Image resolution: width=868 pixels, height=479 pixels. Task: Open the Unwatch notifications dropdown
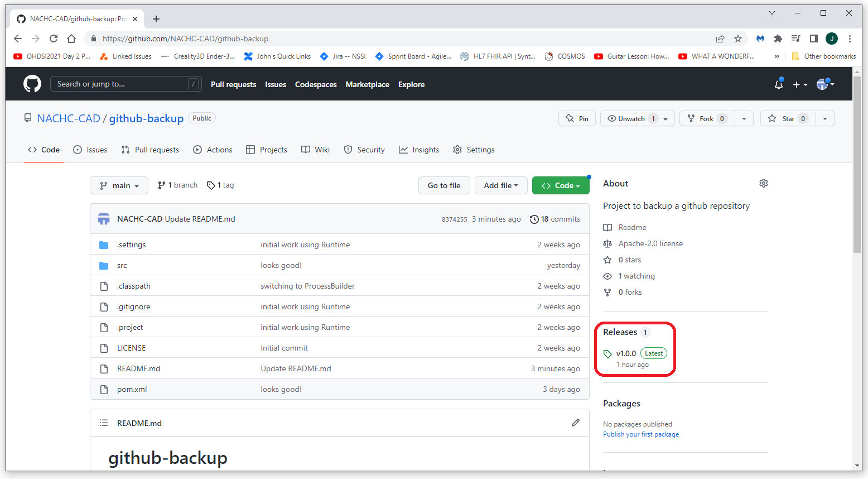tap(638, 118)
